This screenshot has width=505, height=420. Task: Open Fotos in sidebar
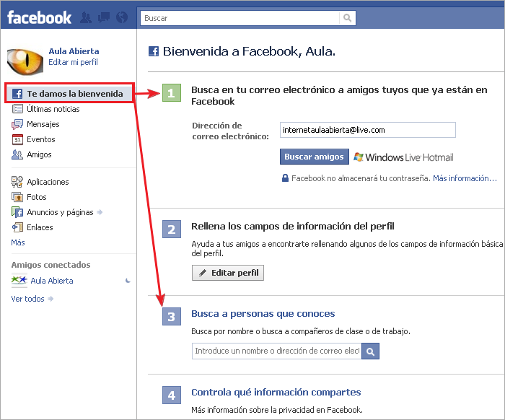click(36, 197)
